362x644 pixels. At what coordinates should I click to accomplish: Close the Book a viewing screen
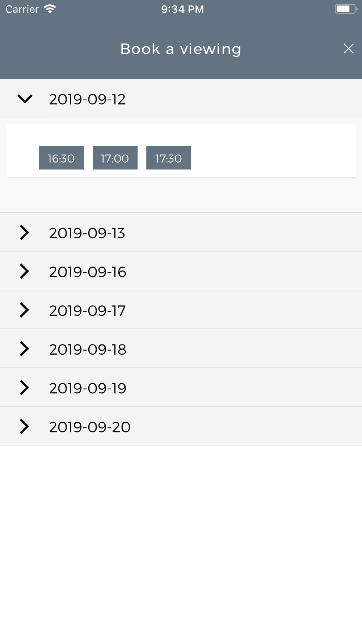[348, 49]
